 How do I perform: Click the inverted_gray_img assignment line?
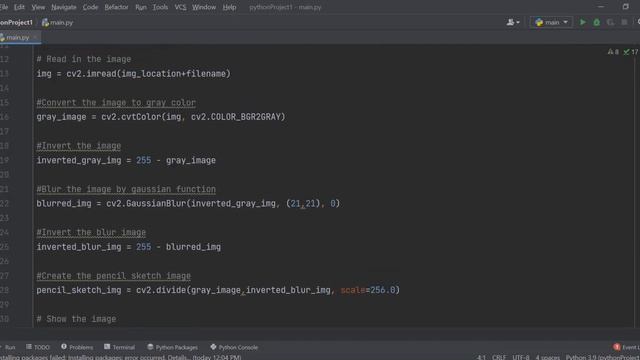pos(126,160)
